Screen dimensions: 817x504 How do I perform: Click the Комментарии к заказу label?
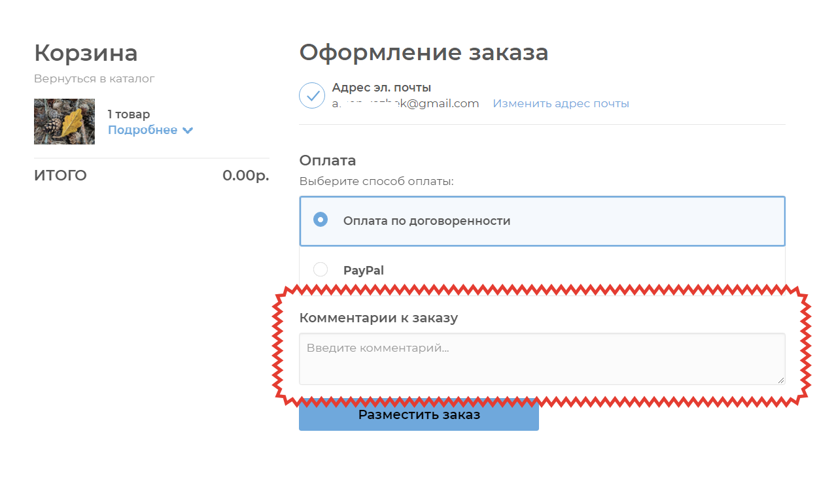378,318
